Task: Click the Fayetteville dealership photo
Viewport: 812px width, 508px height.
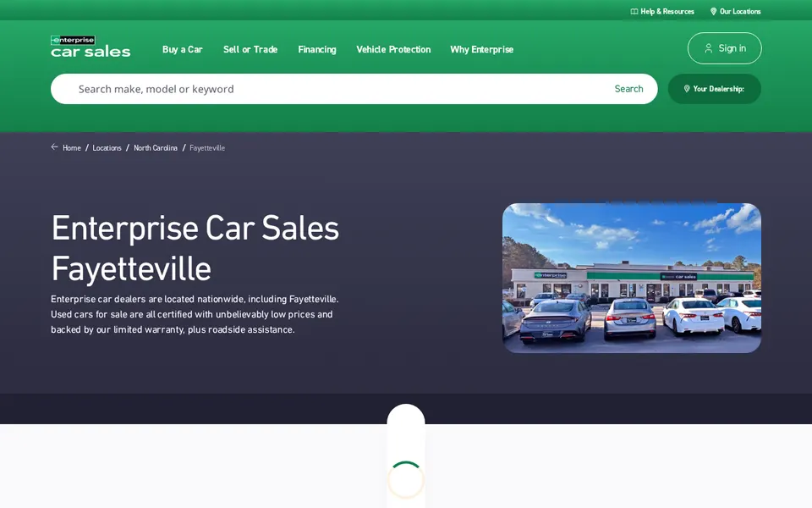Action: pos(632,278)
